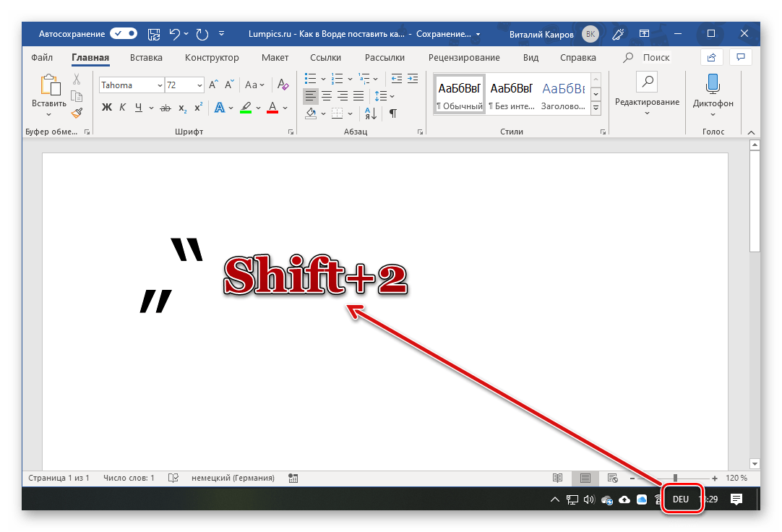Open the Dictate microphone tool
This screenshot has height=532, width=782.
tap(713, 90)
